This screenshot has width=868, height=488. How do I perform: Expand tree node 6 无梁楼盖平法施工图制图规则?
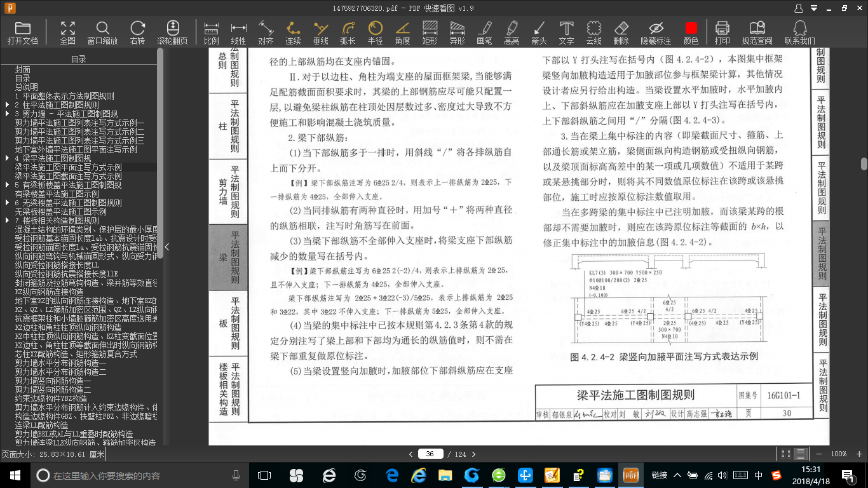(x=7, y=203)
